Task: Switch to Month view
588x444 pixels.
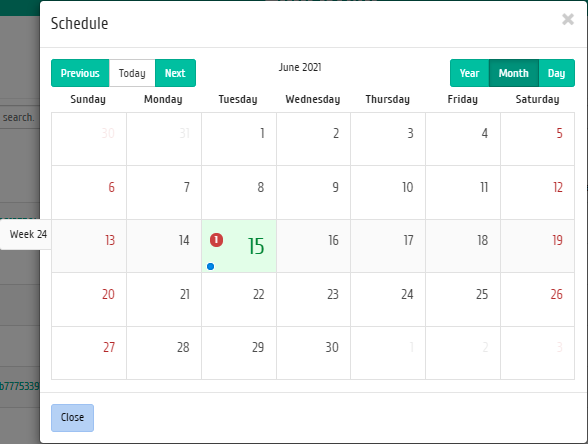Action: click(514, 73)
